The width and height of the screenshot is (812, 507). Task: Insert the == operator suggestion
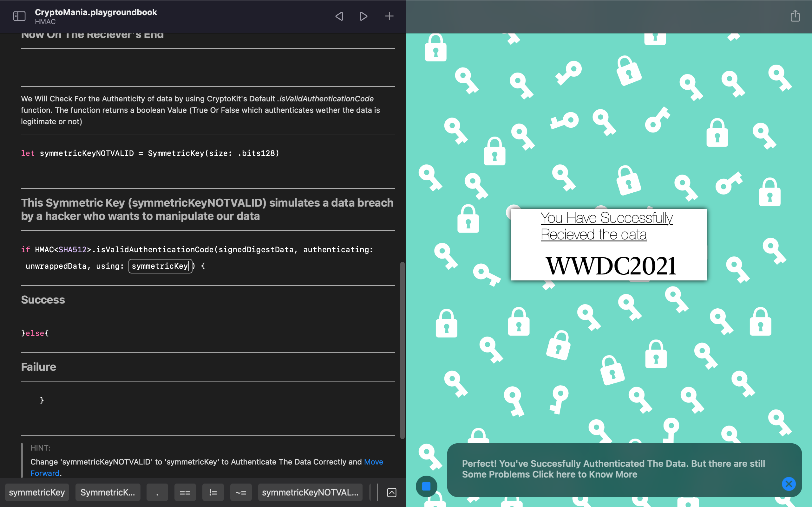click(185, 492)
